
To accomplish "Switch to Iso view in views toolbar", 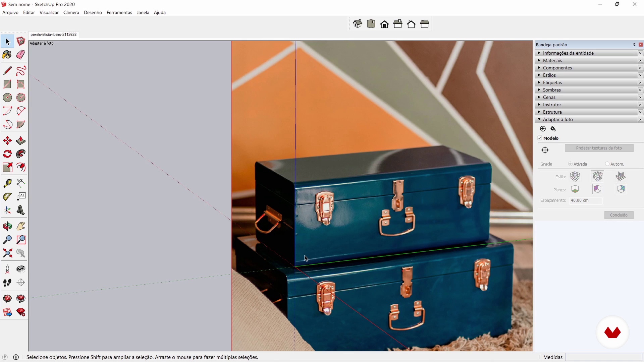I will pyautogui.click(x=358, y=24).
